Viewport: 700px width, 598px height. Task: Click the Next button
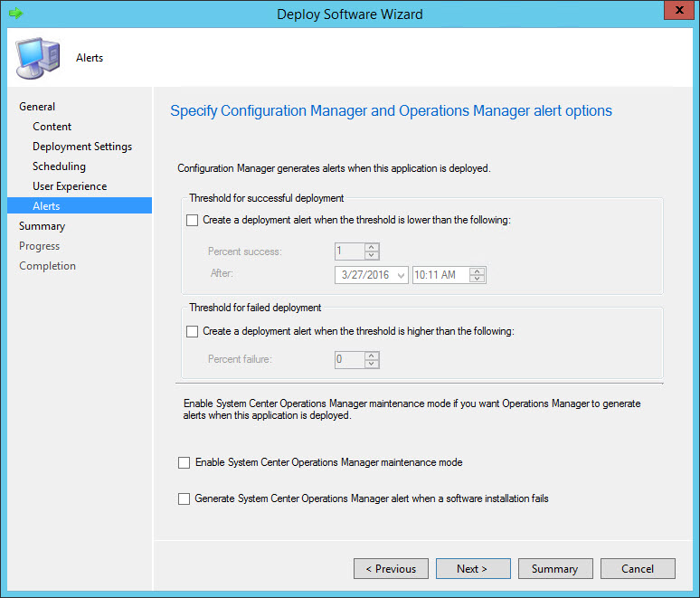(x=472, y=569)
